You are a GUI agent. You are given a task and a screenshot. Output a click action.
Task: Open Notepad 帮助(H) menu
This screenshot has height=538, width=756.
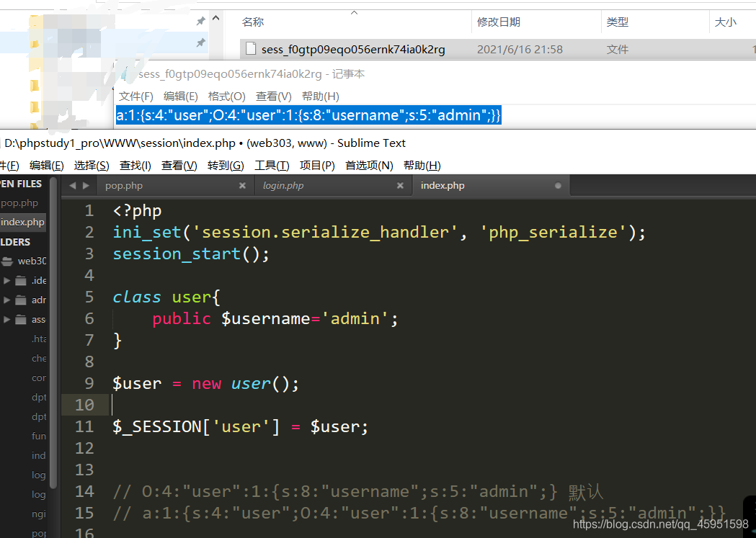tap(320, 97)
